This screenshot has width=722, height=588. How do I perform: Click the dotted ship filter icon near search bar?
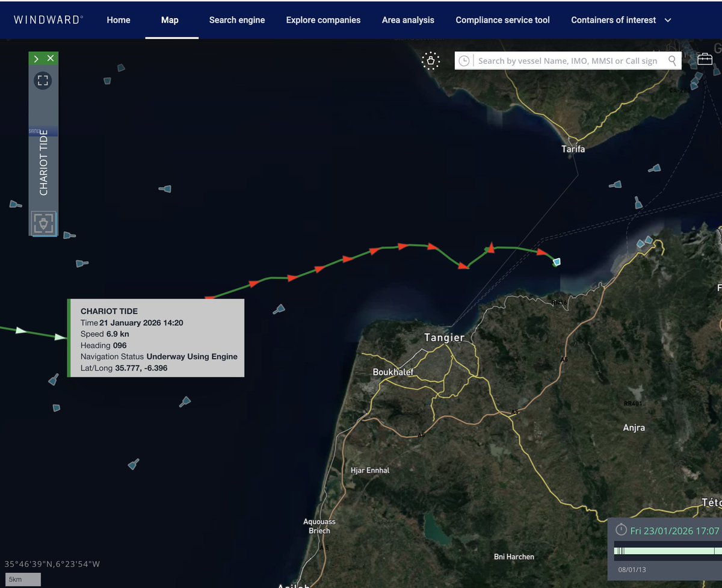point(431,61)
